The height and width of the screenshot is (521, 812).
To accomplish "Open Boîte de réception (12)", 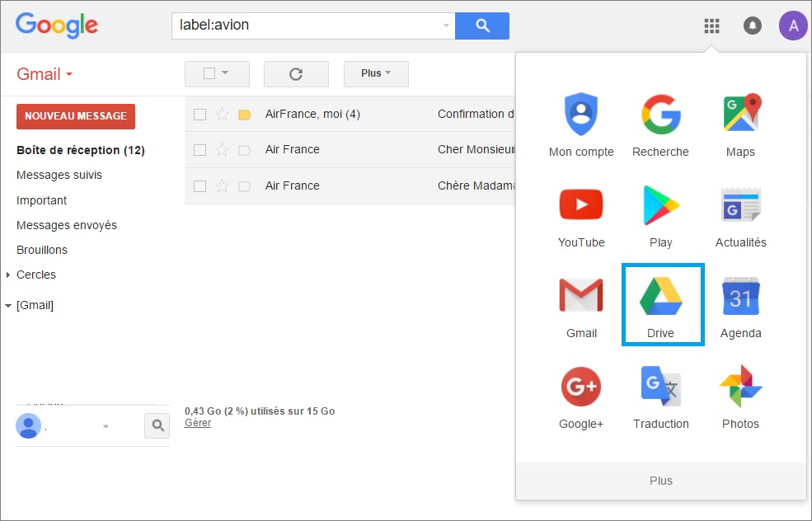I will [x=81, y=150].
